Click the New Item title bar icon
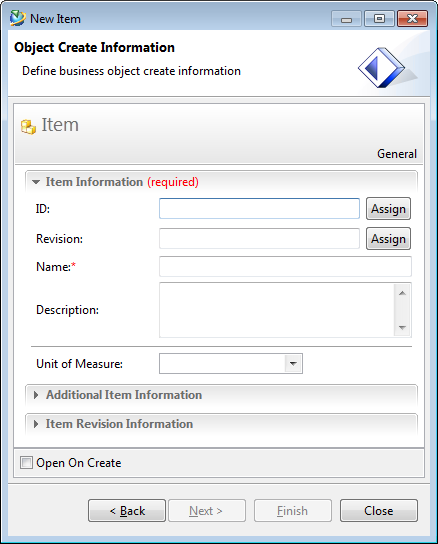The width and height of the screenshot is (438, 544). coord(17,18)
